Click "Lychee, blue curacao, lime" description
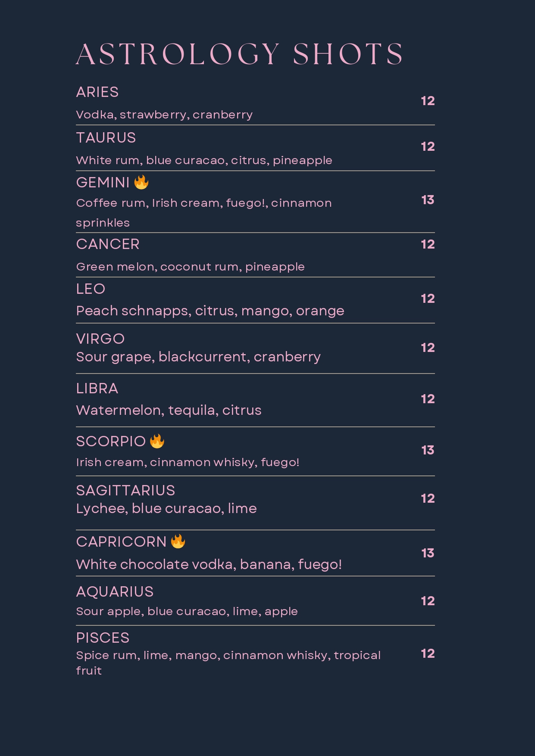This screenshot has height=756, width=535. point(166,509)
